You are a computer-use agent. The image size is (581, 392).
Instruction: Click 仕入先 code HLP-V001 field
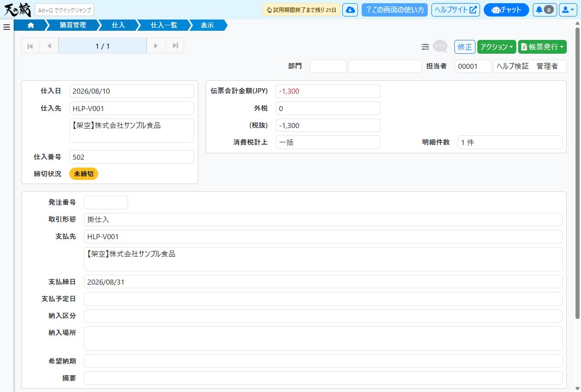pos(132,108)
